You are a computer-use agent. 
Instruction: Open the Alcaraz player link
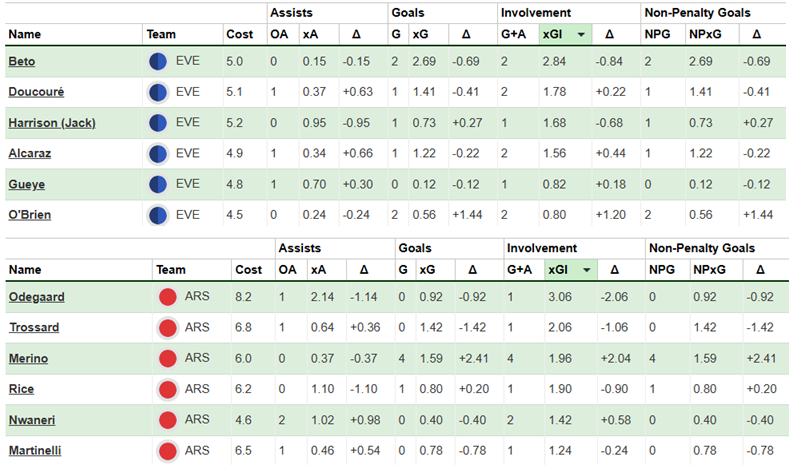[x=29, y=154]
